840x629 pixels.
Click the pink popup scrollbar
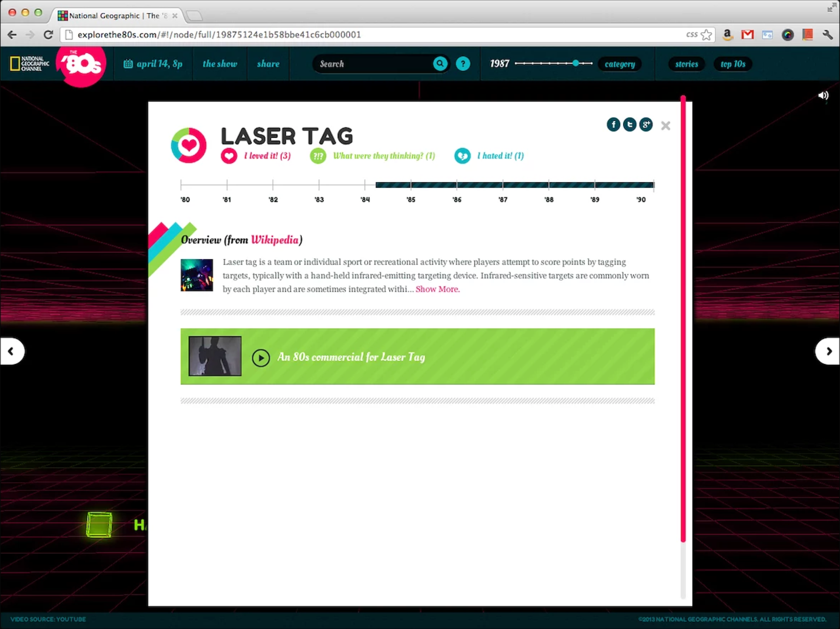point(683,319)
